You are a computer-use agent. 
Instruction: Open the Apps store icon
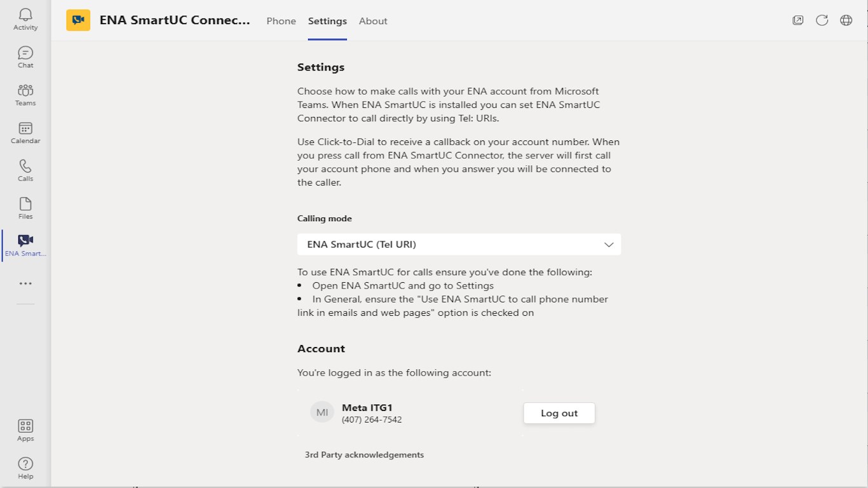click(25, 430)
